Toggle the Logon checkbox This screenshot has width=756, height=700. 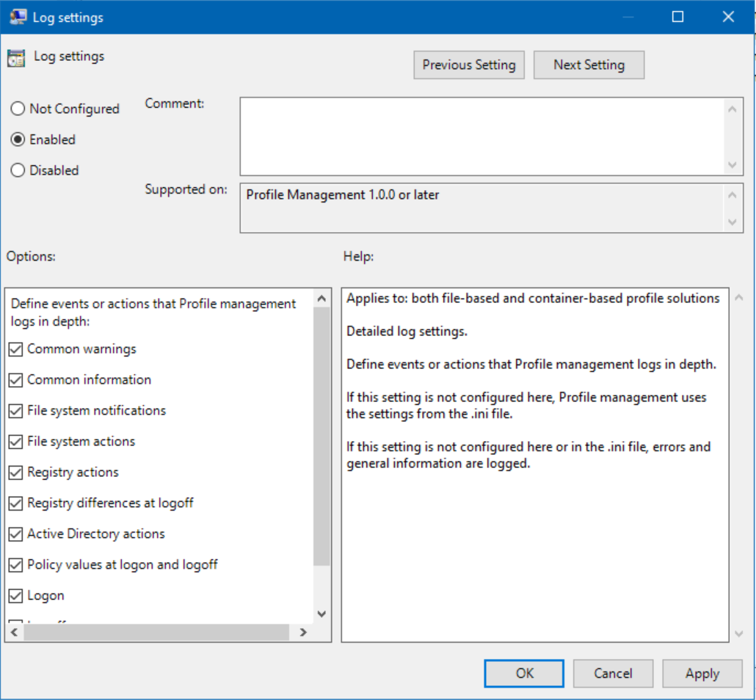[15, 596]
